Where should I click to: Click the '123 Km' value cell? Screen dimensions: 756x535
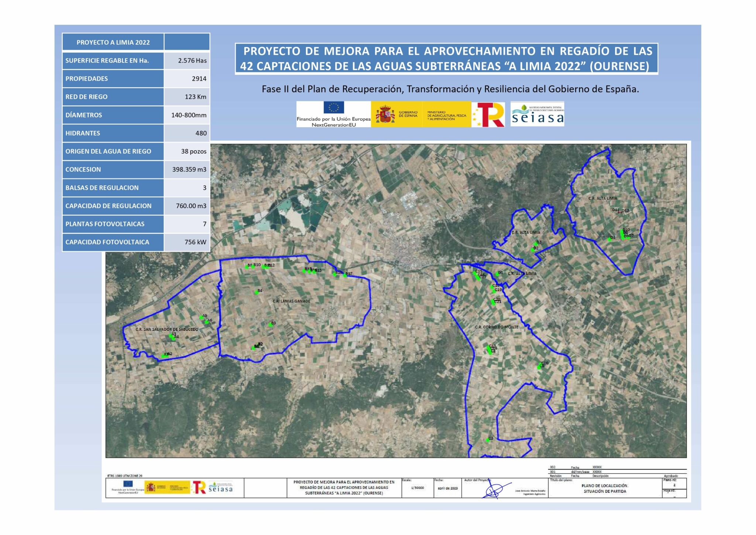tap(187, 97)
